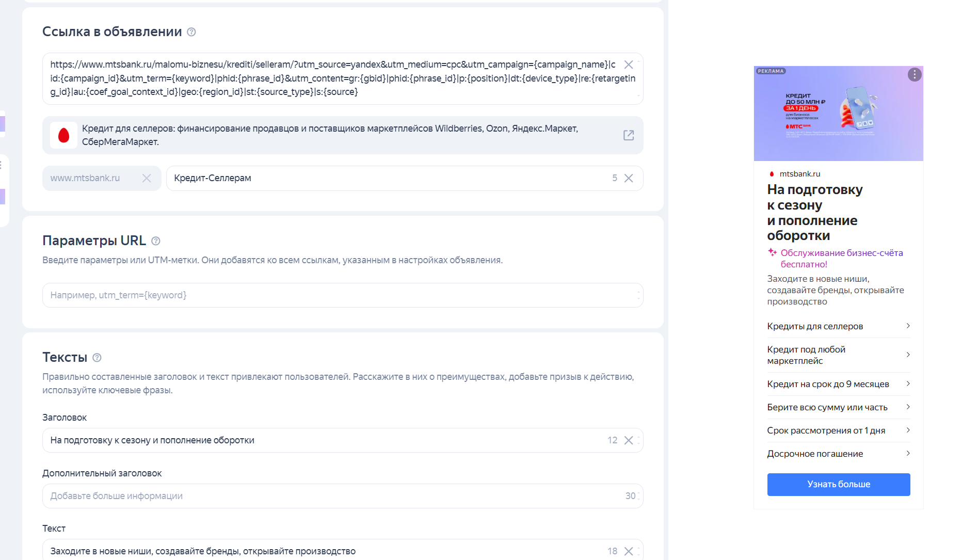The height and width of the screenshot is (560, 978).
Task: Click the sparkle promo icon in preview
Action: tap(773, 252)
